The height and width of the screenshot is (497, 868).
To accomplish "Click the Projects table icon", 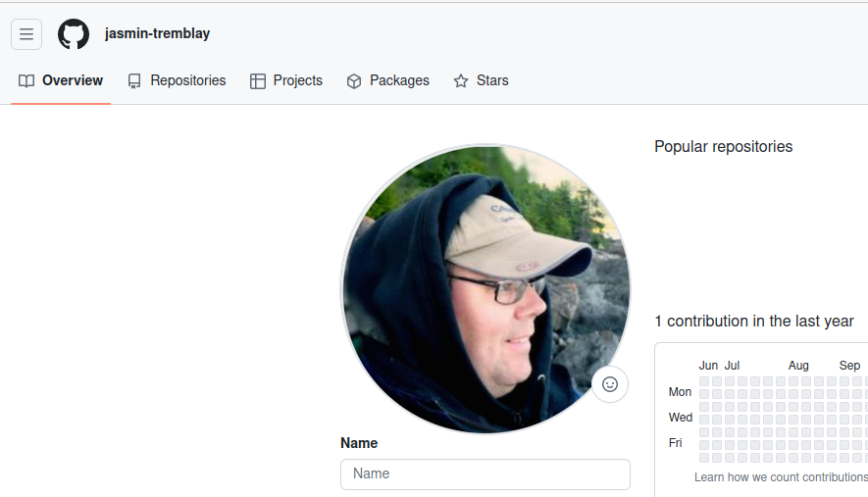I will click(x=258, y=81).
